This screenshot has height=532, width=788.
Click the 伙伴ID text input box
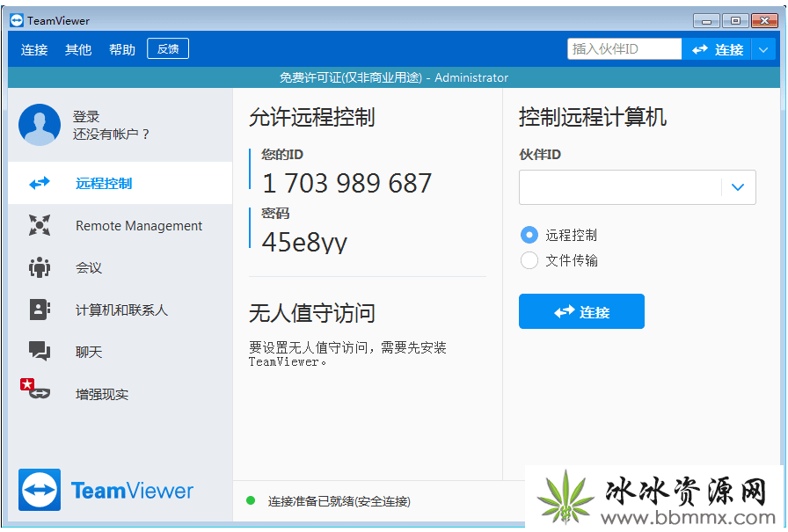coord(620,187)
